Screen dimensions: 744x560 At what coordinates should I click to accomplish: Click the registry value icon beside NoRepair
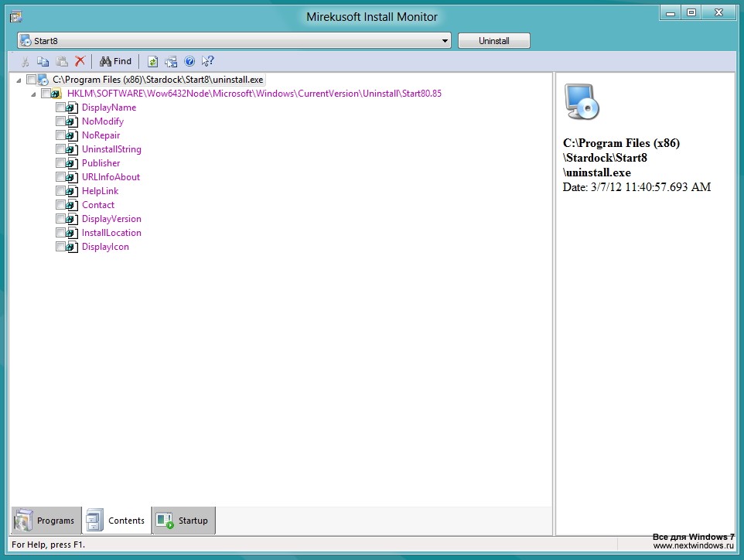(72, 135)
